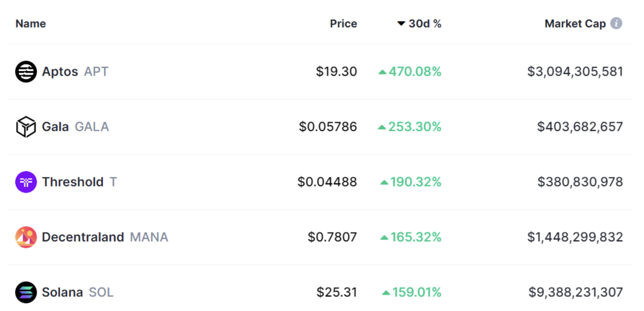Open the Solana coin name link
The image size is (644, 311).
[62, 292]
